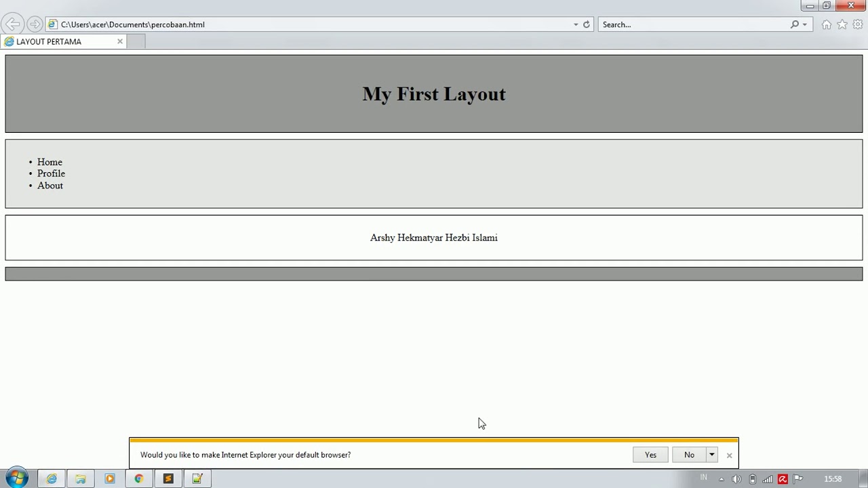This screenshot has width=868, height=488.
Task: Click the volume speaker tray icon
Action: coord(736,479)
